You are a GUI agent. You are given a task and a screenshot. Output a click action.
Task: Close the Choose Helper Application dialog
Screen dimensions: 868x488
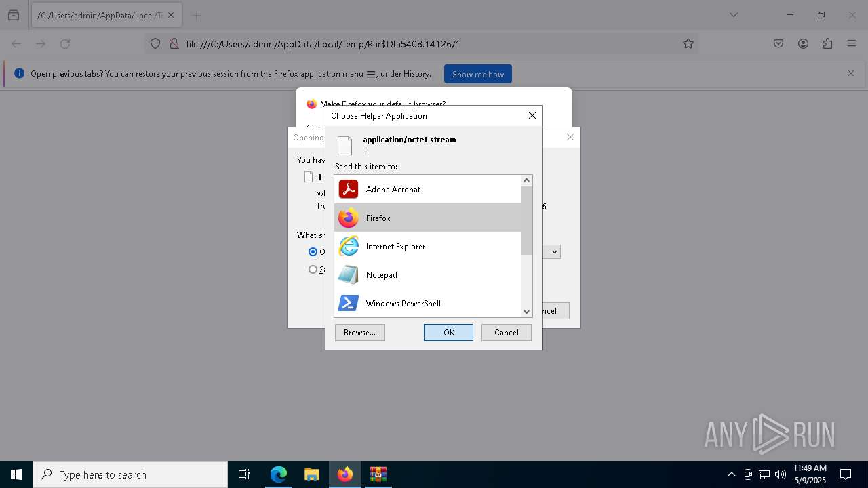click(532, 115)
